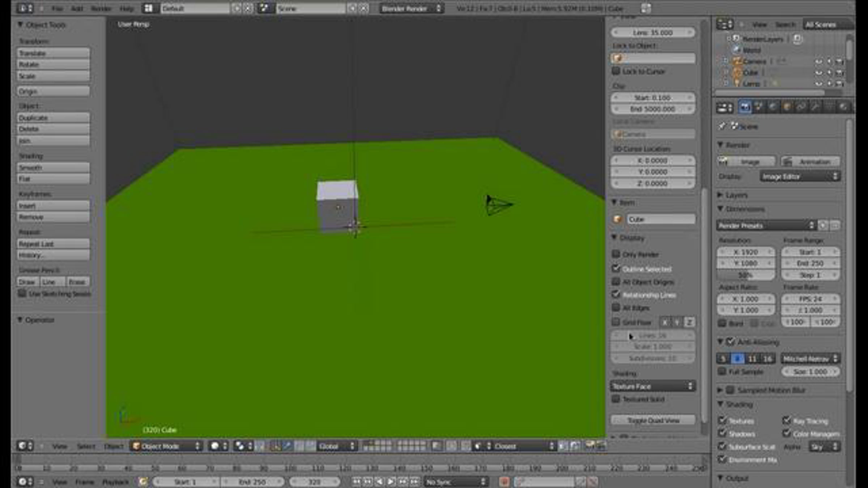Hide the Cube using its eye icon

(818, 73)
